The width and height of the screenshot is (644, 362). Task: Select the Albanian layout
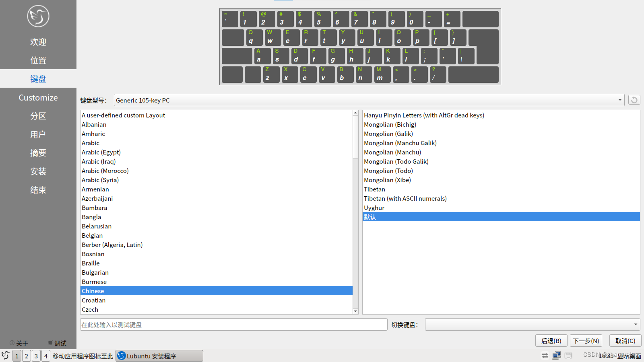pyautogui.click(x=217, y=125)
